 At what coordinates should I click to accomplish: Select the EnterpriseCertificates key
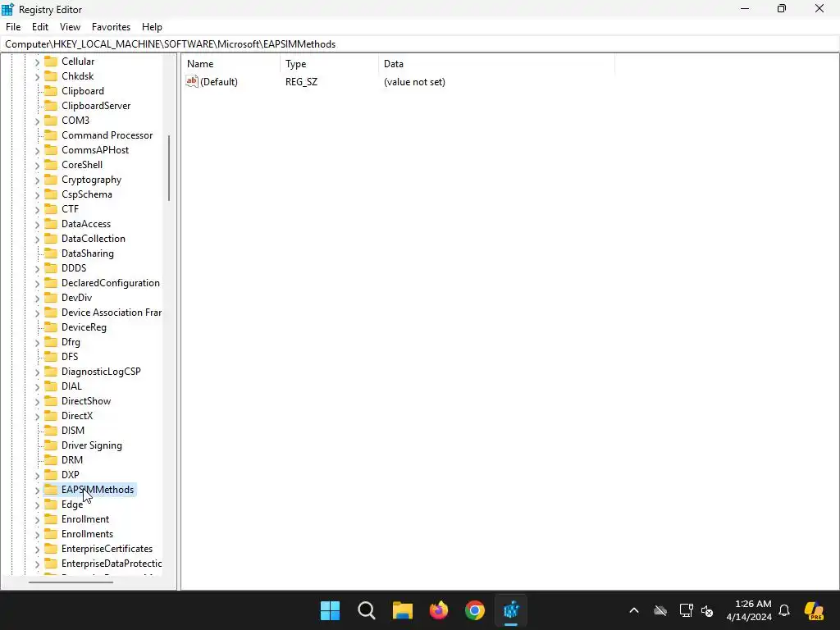point(107,549)
